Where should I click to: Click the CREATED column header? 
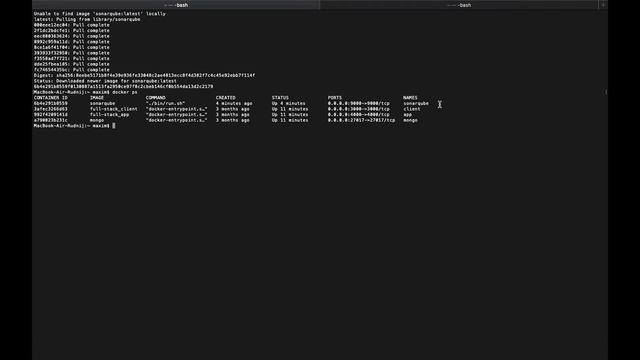(225, 98)
